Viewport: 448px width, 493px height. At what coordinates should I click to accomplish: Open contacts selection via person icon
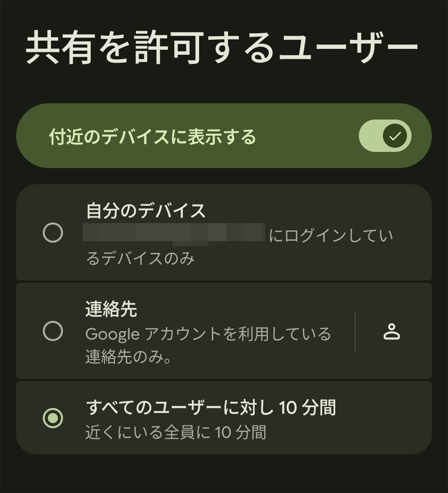[x=392, y=332]
